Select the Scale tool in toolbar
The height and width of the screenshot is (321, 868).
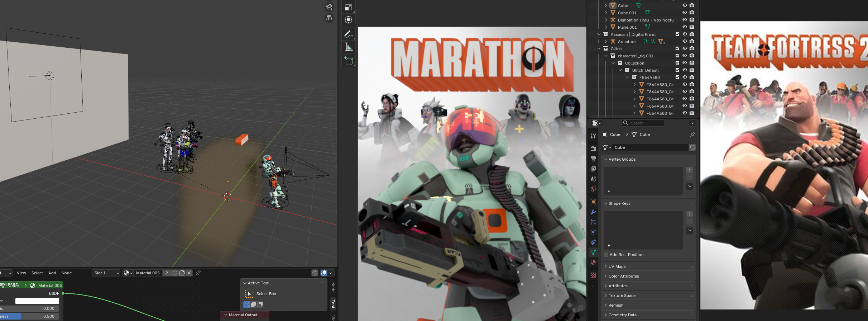coord(349,7)
